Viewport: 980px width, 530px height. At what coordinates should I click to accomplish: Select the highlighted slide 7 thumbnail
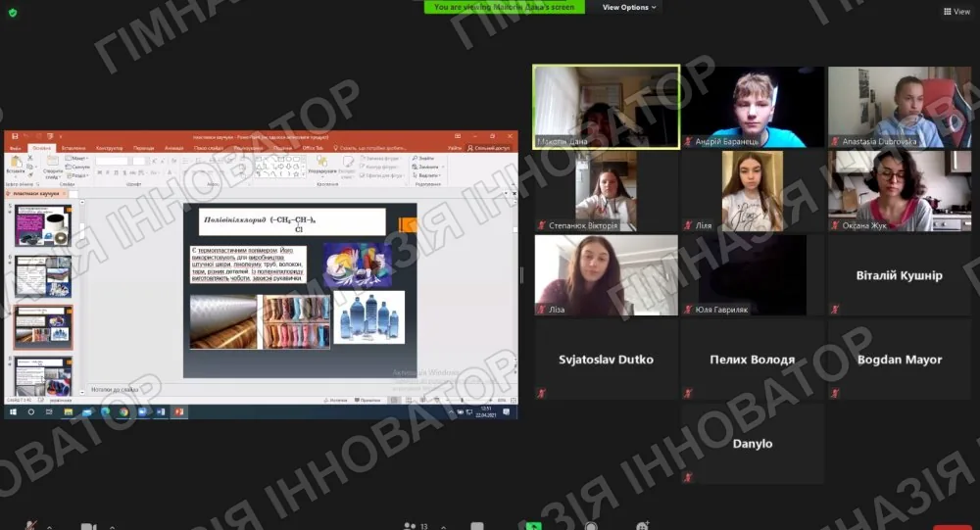click(42, 327)
